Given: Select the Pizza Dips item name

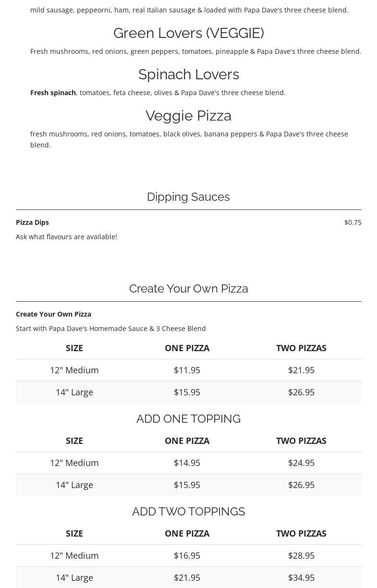Looking at the screenshot, I should point(32,222).
